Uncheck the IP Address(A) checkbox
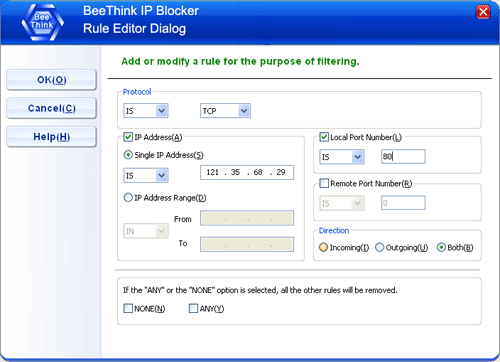 click(x=128, y=137)
